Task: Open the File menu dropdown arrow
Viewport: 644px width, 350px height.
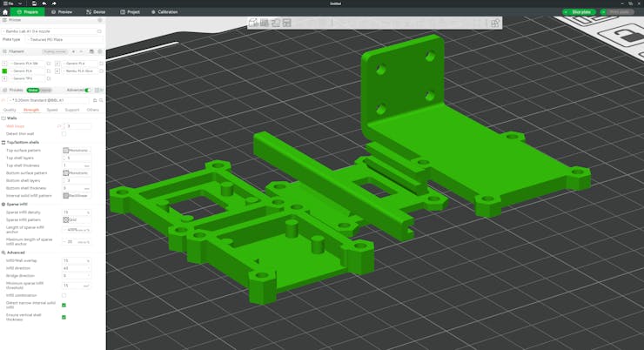Action: [20, 3]
